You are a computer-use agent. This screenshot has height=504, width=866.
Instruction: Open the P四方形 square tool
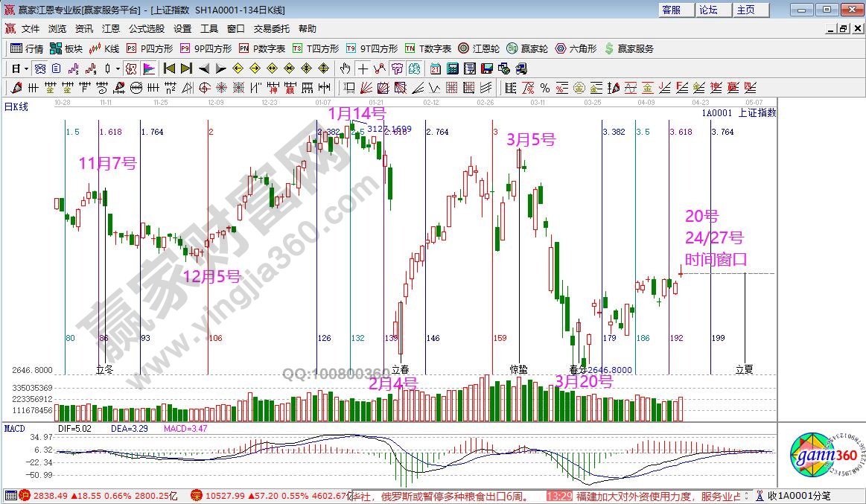click(149, 48)
